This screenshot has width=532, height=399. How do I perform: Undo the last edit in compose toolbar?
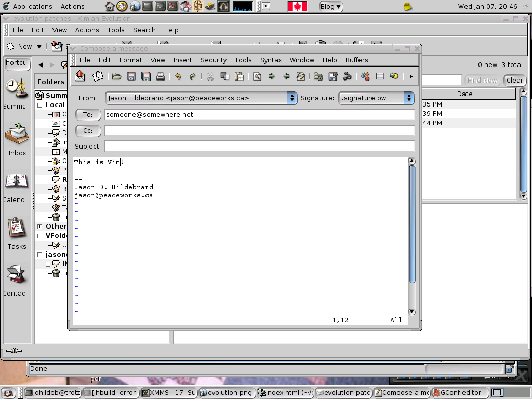click(x=178, y=76)
